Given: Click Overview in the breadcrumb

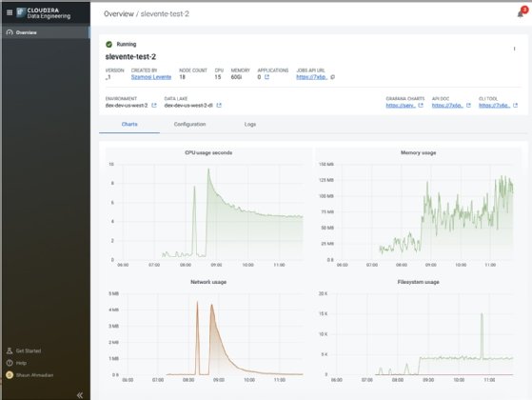Looking at the screenshot, I should pyautogui.click(x=119, y=14).
